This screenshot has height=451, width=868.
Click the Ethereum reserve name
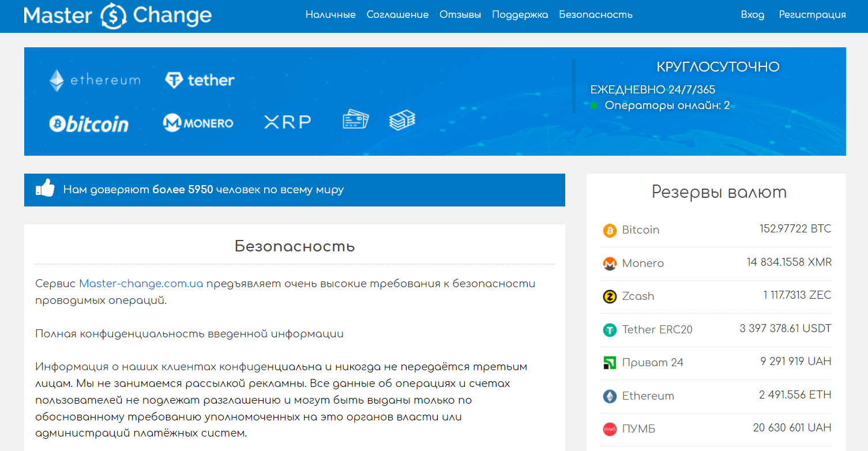(x=648, y=396)
